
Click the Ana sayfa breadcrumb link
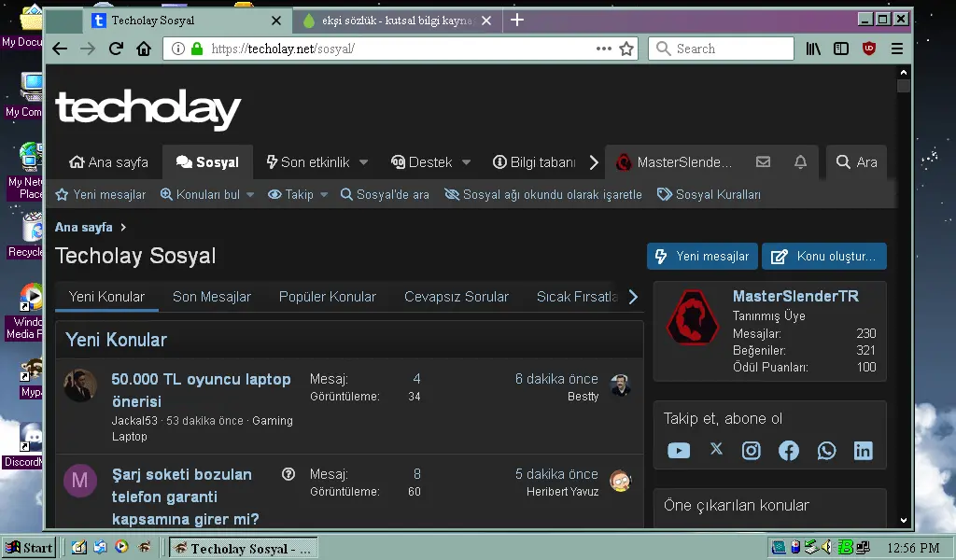point(83,228)
